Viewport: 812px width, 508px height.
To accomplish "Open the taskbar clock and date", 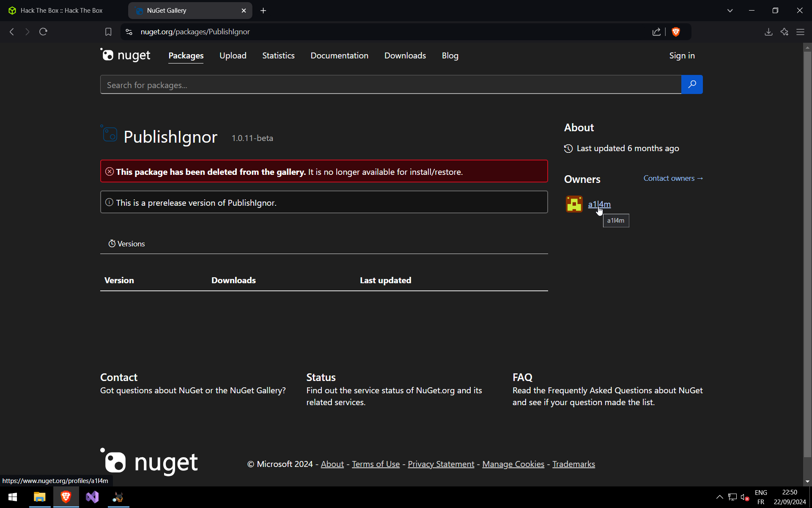I will click(790, 497).
